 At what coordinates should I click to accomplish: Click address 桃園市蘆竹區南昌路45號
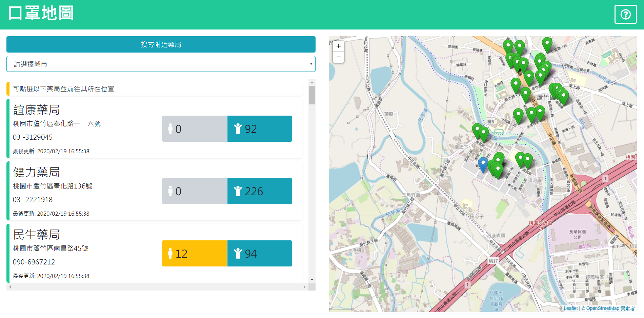click(x=51, y=249)
